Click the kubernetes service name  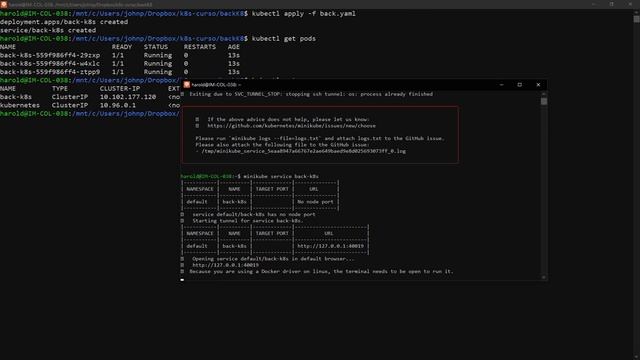point(20,105)
